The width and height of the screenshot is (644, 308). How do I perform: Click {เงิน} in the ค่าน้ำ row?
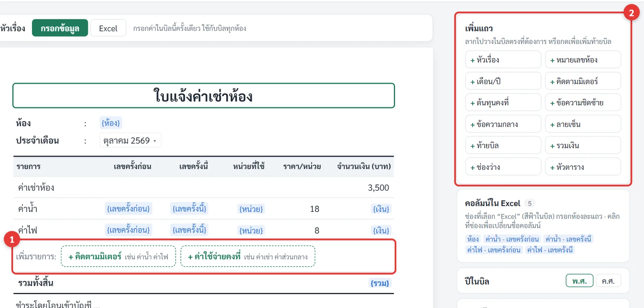[381, 209]
